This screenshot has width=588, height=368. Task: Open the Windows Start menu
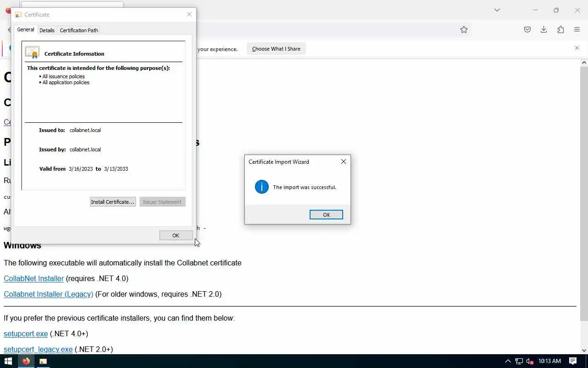(x=8, y=361)
